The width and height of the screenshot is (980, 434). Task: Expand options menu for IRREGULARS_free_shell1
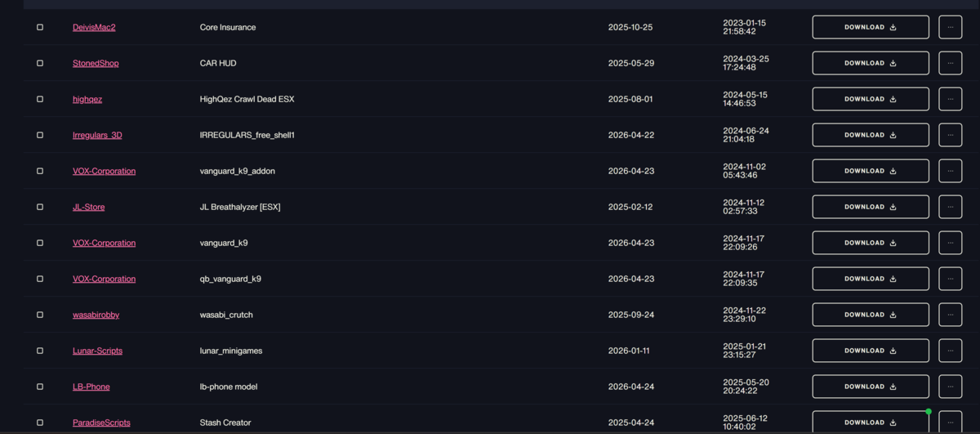(950, 135)
